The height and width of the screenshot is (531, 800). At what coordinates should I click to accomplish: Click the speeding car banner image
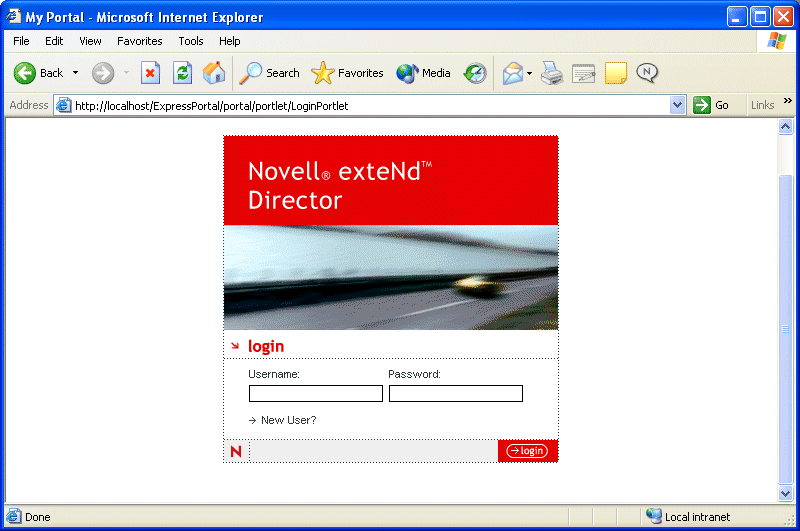pyautogui.click(x=391, y=277)
